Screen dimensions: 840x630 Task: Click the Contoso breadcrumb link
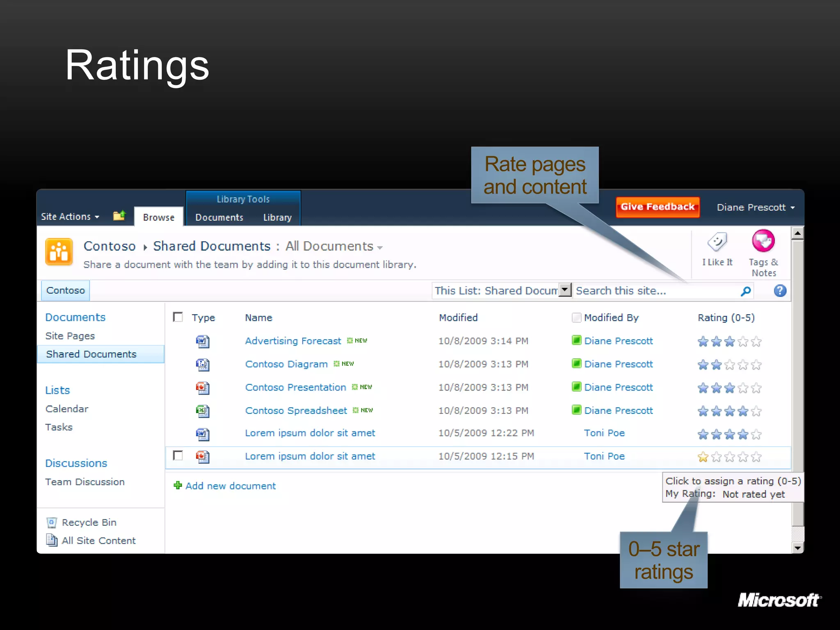point(110,246)
